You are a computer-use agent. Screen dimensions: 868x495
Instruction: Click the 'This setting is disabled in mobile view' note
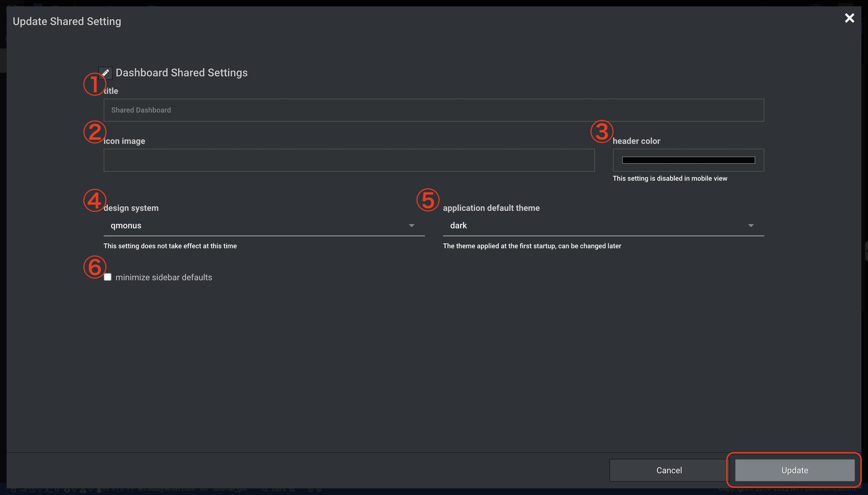pos(670,179)
